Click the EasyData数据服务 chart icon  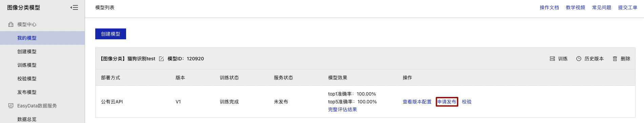[11, 106]
